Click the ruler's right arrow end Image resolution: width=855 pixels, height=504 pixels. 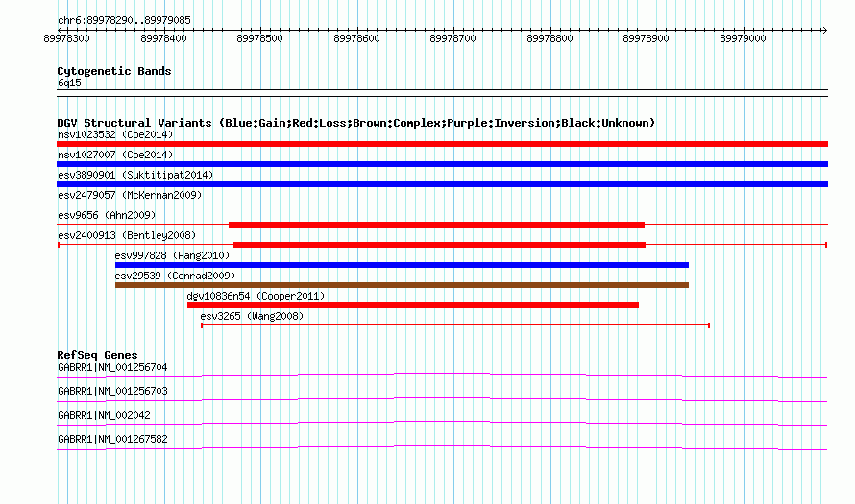click(824, 30)
